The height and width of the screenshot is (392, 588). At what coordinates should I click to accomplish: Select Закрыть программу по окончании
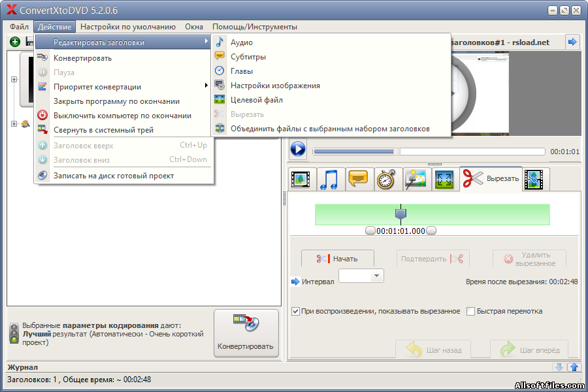tap(123, 101)
